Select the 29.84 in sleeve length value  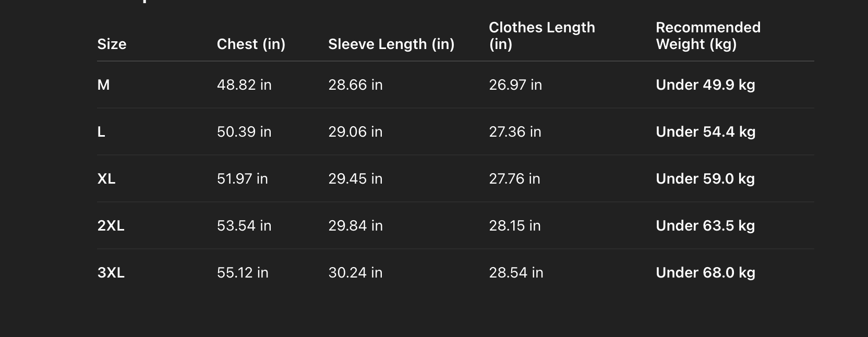(355, 226)
